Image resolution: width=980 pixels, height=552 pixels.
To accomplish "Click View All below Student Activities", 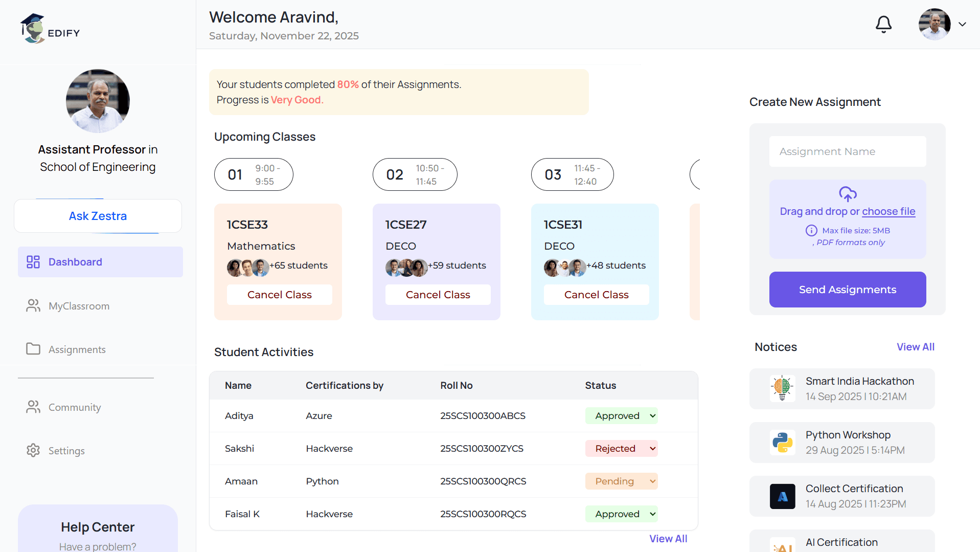I will (668, 539).
